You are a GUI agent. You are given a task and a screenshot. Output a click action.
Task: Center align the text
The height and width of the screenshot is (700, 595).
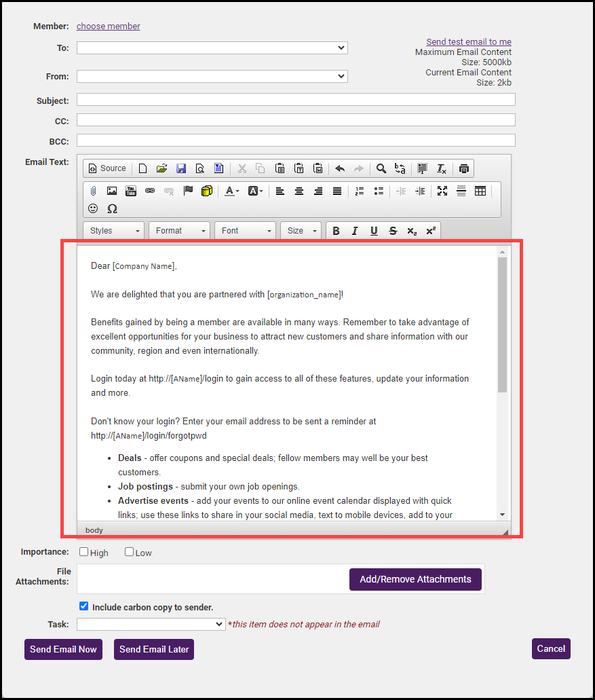[x=299, y=191]
